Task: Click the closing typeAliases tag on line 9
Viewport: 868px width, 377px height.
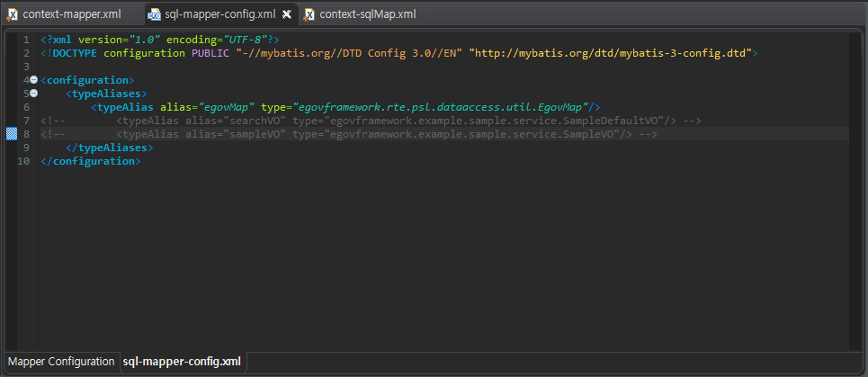Action: [109, 148]
